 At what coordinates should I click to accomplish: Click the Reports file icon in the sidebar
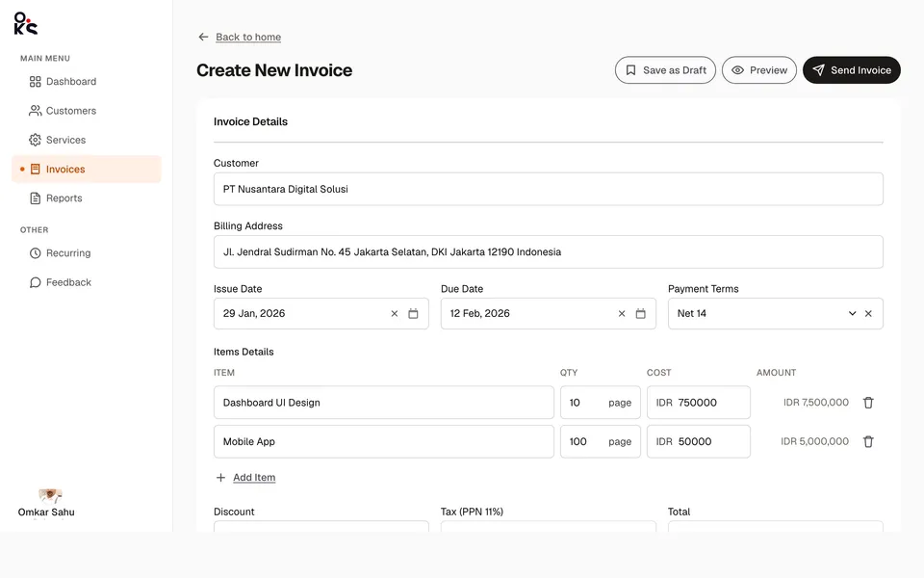click(36, 198)
